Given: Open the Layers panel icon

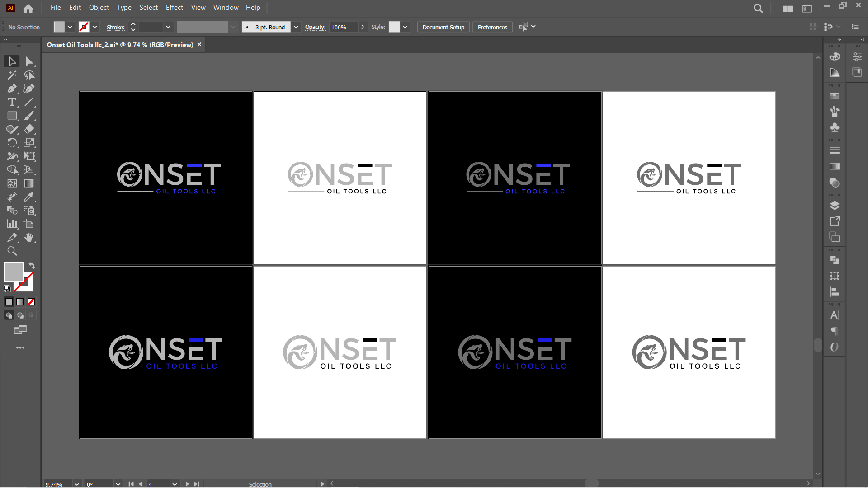Looking at the screenshot, I should tap(835, 206).
